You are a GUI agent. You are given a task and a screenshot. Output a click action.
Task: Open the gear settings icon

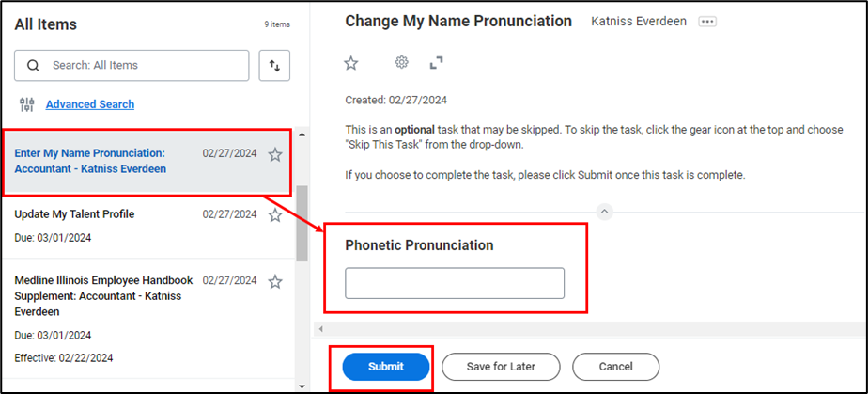pos(401,63)
